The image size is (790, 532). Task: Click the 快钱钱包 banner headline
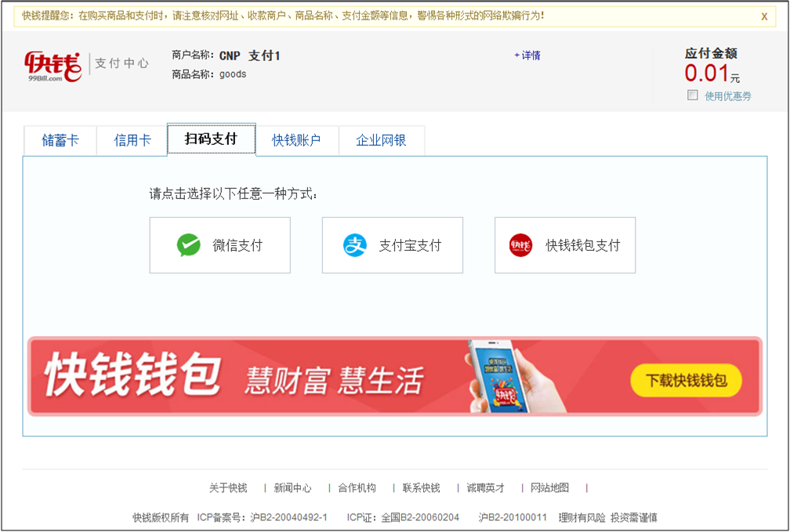coord(132,375)
